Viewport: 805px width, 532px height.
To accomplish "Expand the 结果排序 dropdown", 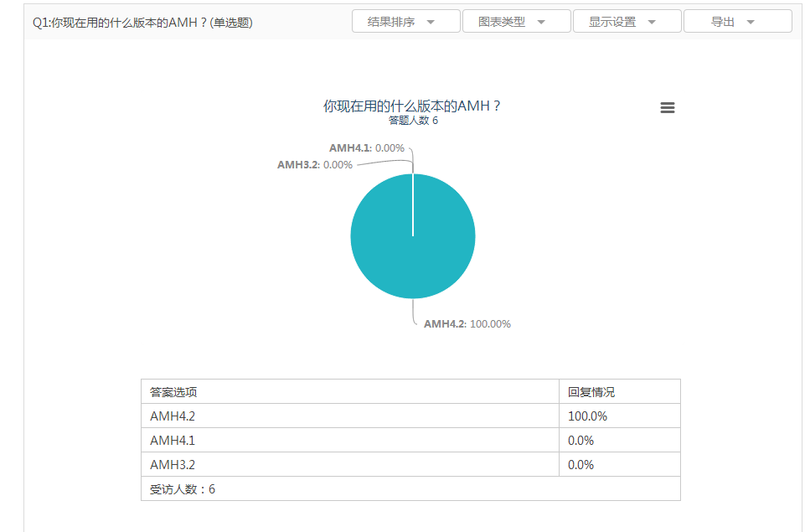I will [405, 22].
